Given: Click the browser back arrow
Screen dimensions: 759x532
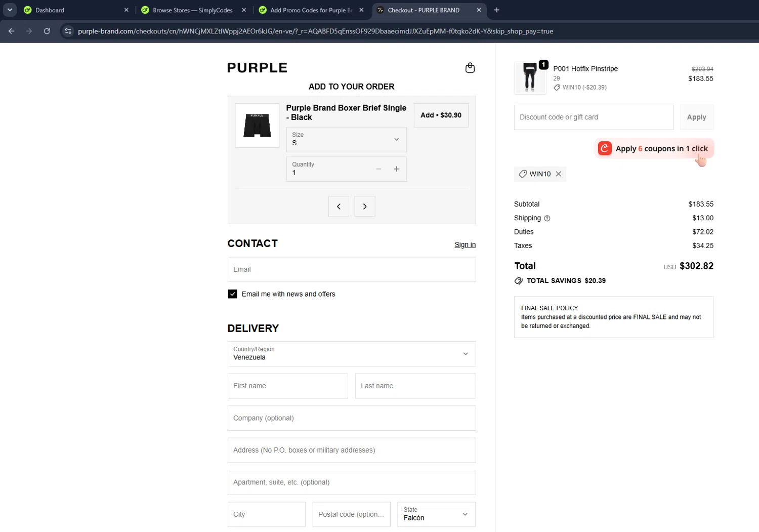Looking at the screenshot, I should click(x=11, y=31).
